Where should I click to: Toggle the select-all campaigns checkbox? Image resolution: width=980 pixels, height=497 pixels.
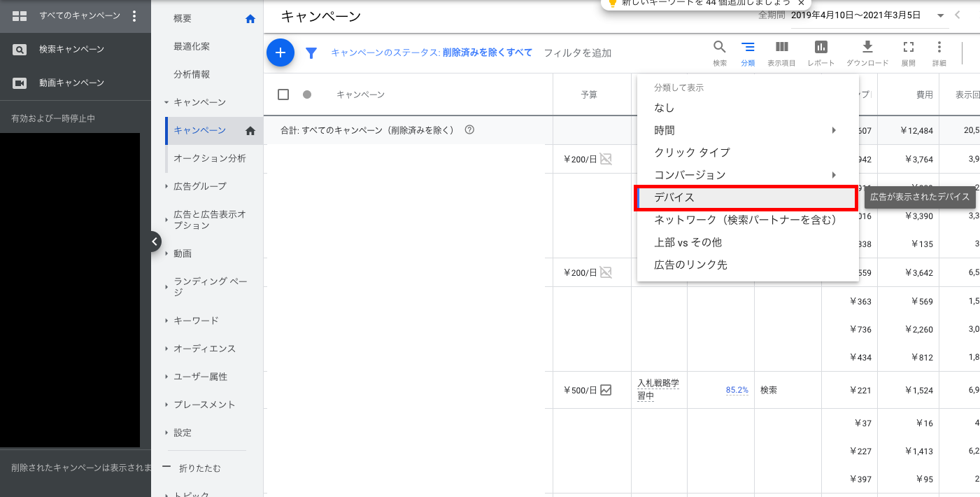click(x=283, y=94)
